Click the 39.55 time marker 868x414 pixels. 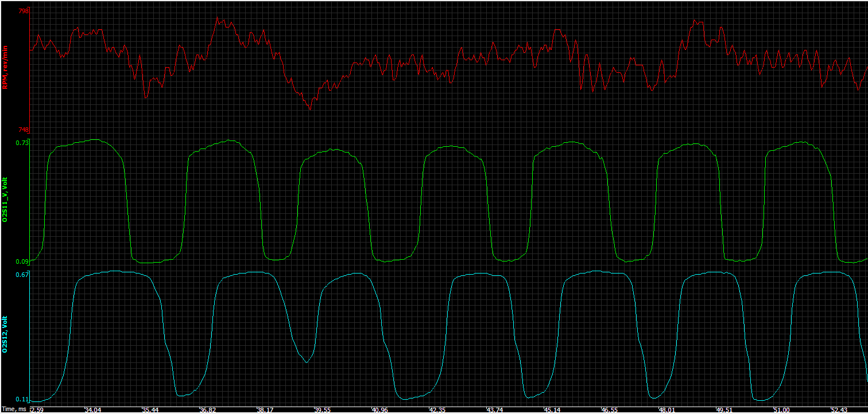(322, 410)
